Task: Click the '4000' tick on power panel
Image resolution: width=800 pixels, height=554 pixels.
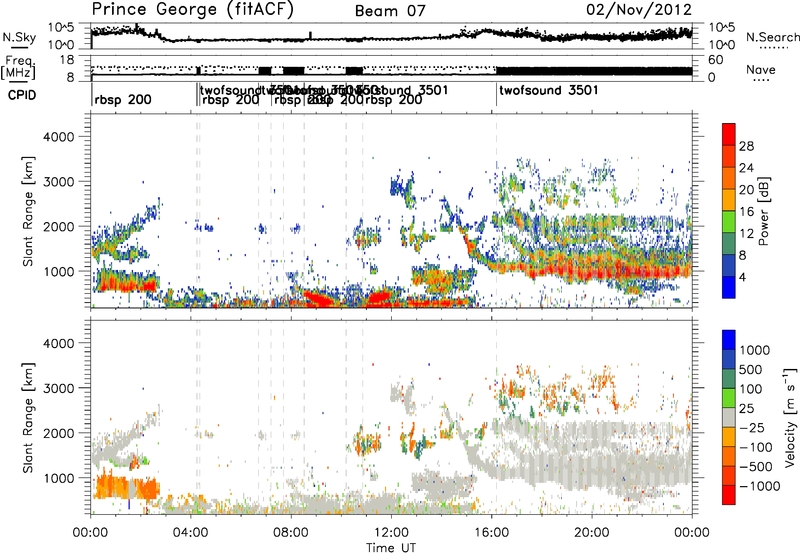Action: (58, 137)
